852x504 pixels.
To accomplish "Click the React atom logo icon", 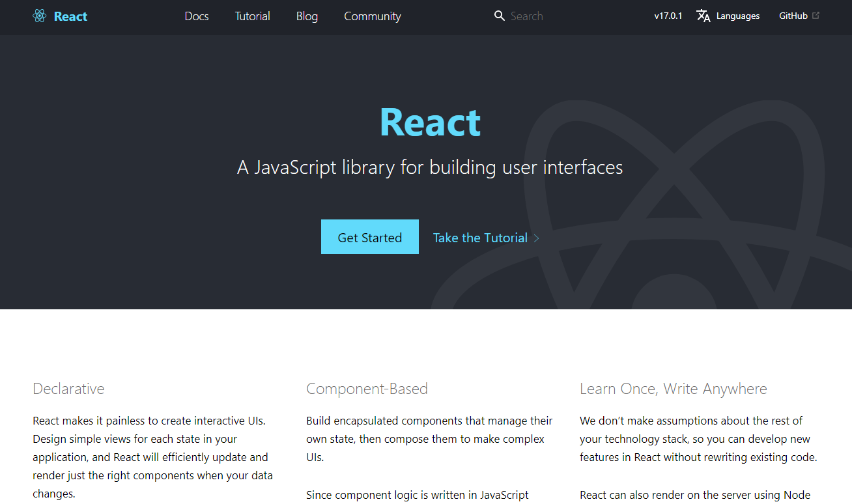I will [40, 16].
